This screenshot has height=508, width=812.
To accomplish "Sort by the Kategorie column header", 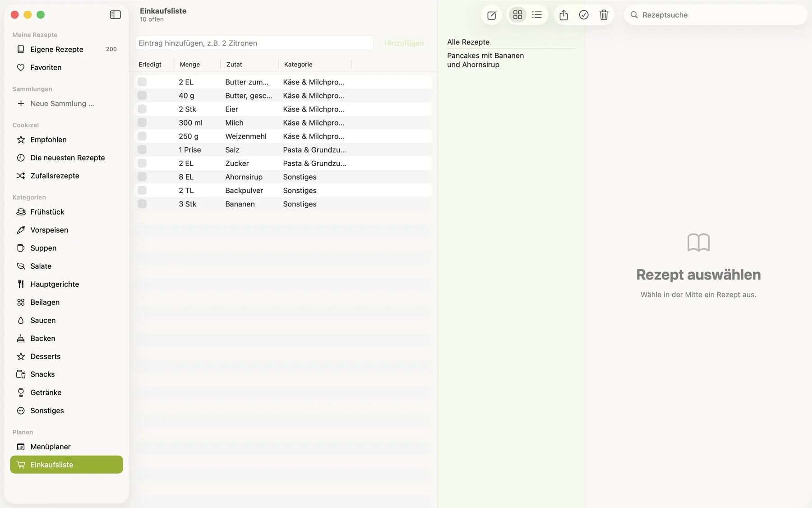I will point(314,65).
